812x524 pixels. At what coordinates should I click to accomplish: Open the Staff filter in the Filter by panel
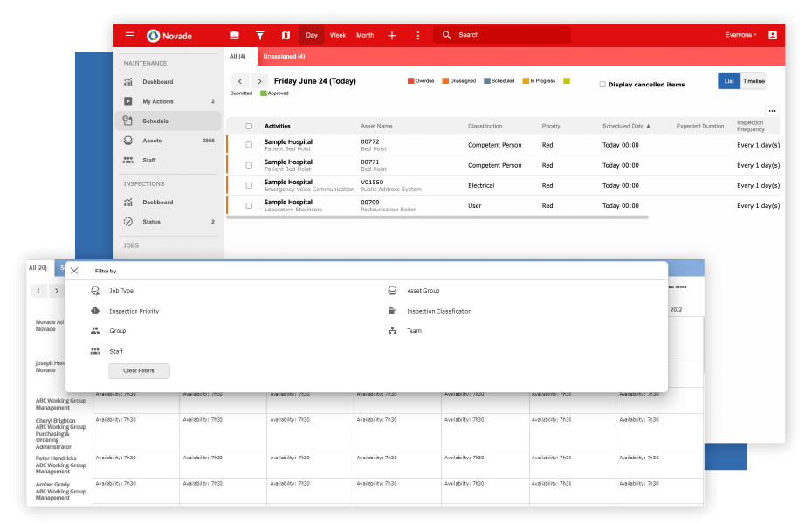(94, 351)
